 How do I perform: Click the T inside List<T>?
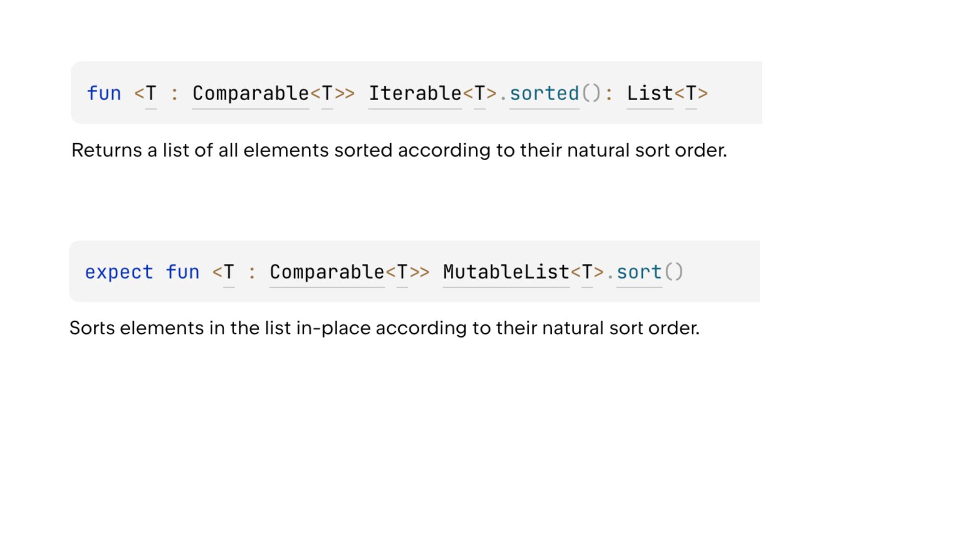[691, 93]
